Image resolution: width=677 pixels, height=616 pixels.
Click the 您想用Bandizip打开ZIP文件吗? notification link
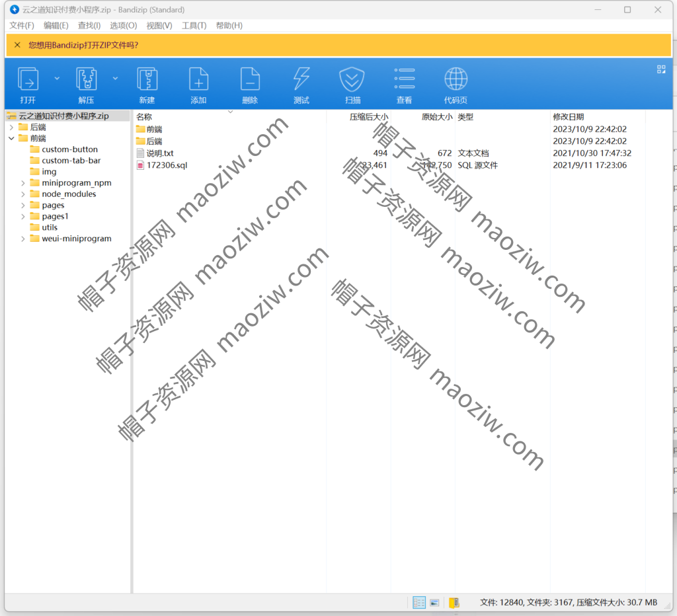(83, 45)
